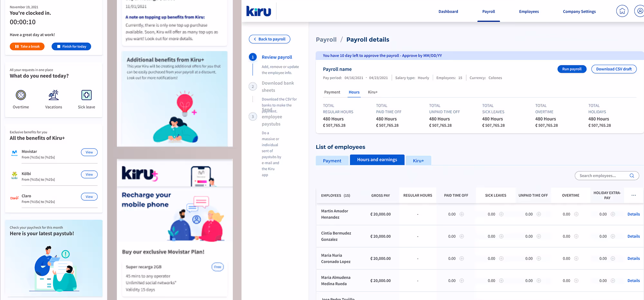Click Back to payroll button
This screenshot has height=300, width=644.
(270, 39)
